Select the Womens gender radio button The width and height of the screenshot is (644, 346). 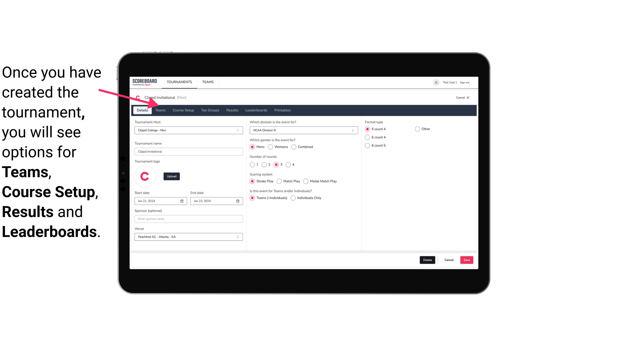270,147
